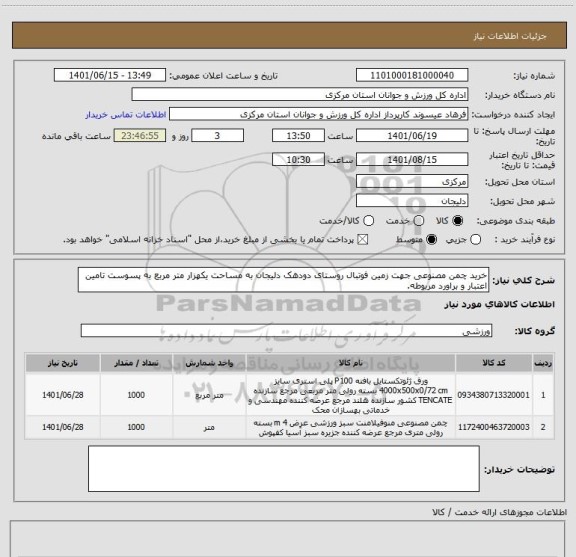Select the کالا/خدمت radio button
This screenshot has height=557, width=576.
click(x=368, y=220)
